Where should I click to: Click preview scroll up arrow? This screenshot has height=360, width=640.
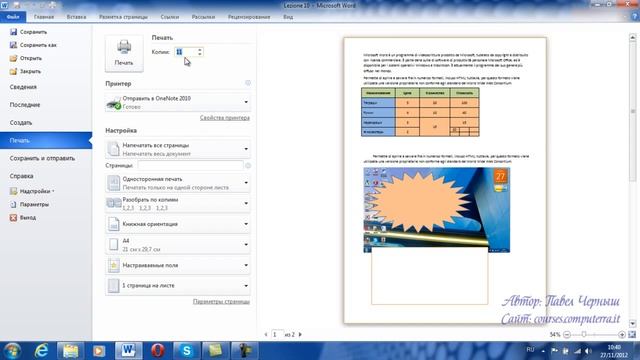click(x=633, y=37)
